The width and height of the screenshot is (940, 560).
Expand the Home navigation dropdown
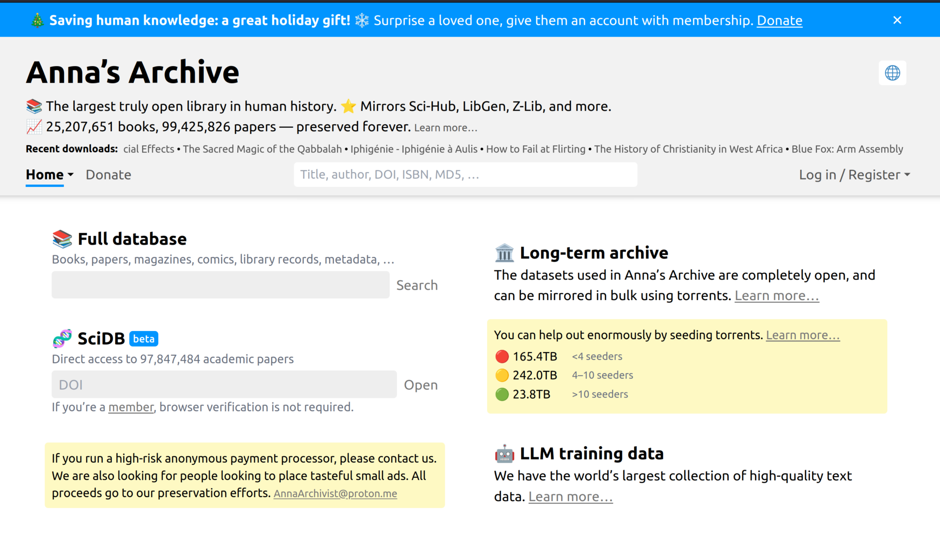coord(48,174)
